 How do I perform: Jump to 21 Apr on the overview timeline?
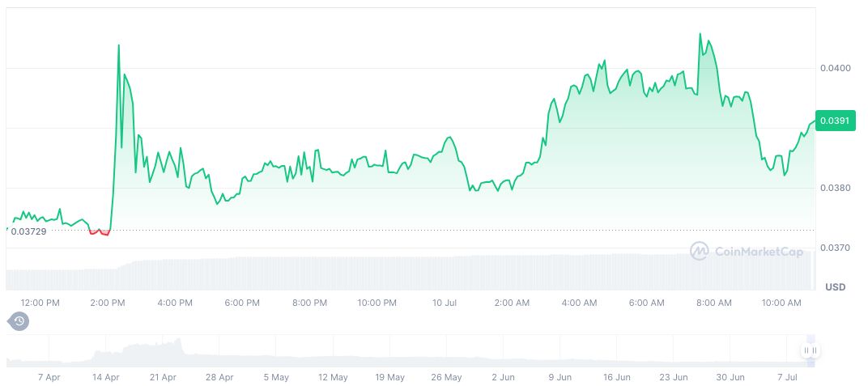pos(163,377)
